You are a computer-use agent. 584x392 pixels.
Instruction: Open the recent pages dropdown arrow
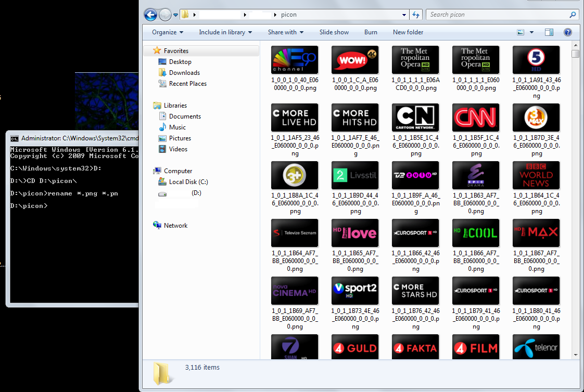(x=175, y=15)
